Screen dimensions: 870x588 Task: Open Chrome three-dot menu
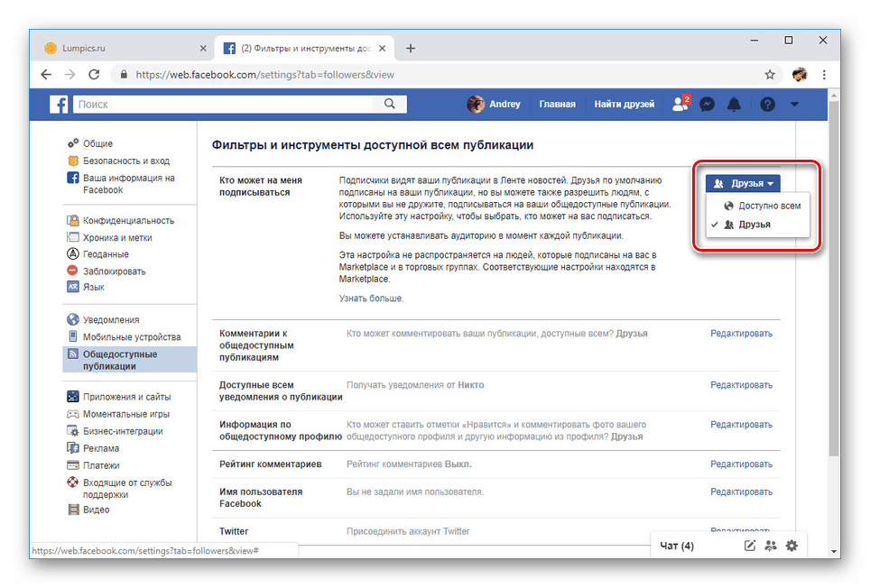[824, 74]
